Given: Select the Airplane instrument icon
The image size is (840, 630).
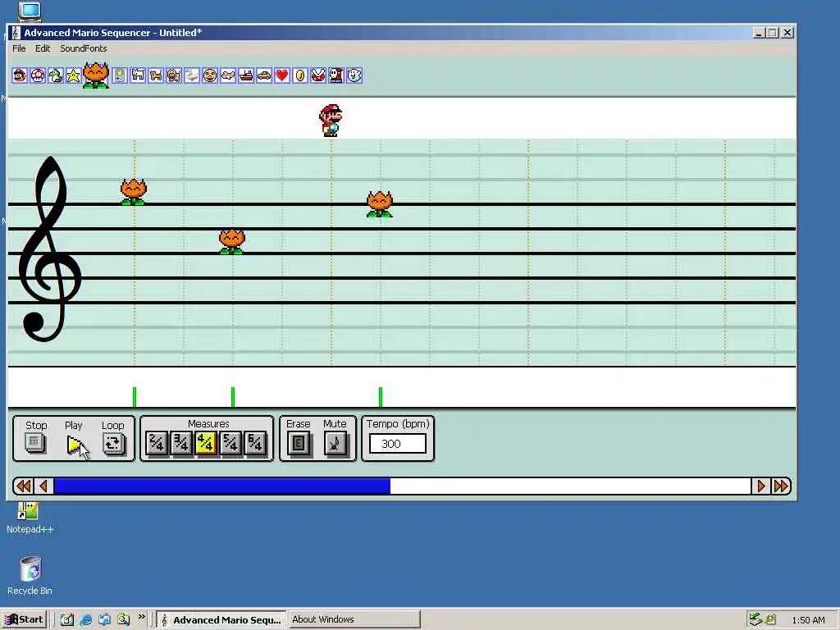Looking at the screenshot, I should point(228,75).
